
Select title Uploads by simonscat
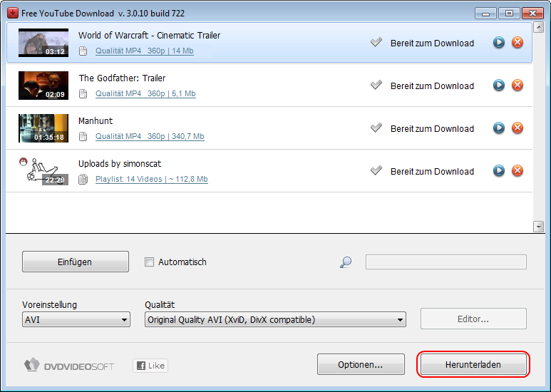click(120, 164)
